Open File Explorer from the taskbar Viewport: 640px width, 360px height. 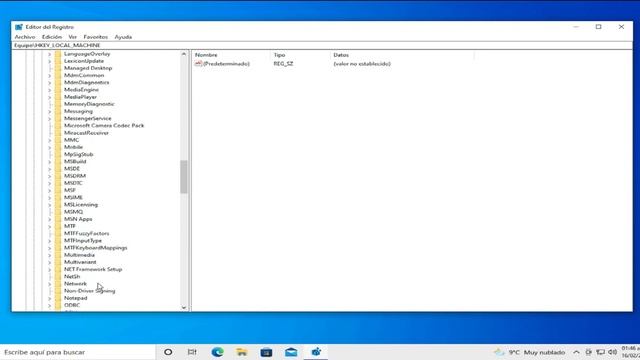pyautogui.click(x=242, y=352)
